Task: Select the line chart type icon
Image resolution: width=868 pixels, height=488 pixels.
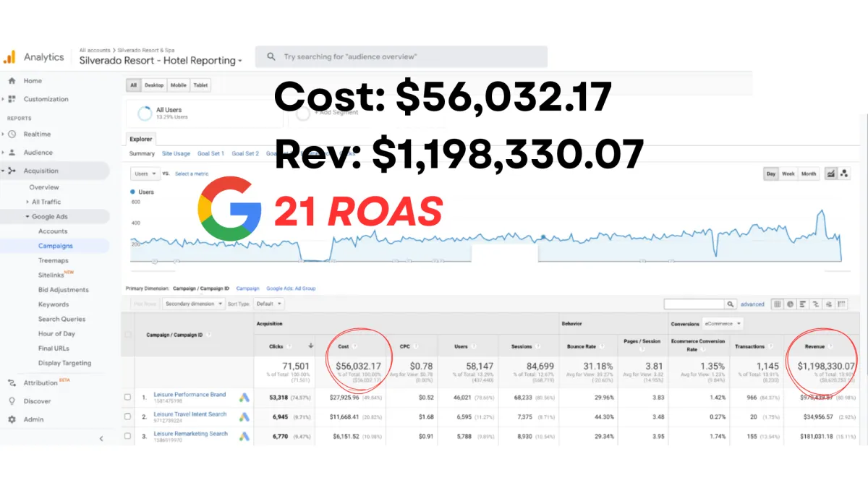Action: coord(830,174)
